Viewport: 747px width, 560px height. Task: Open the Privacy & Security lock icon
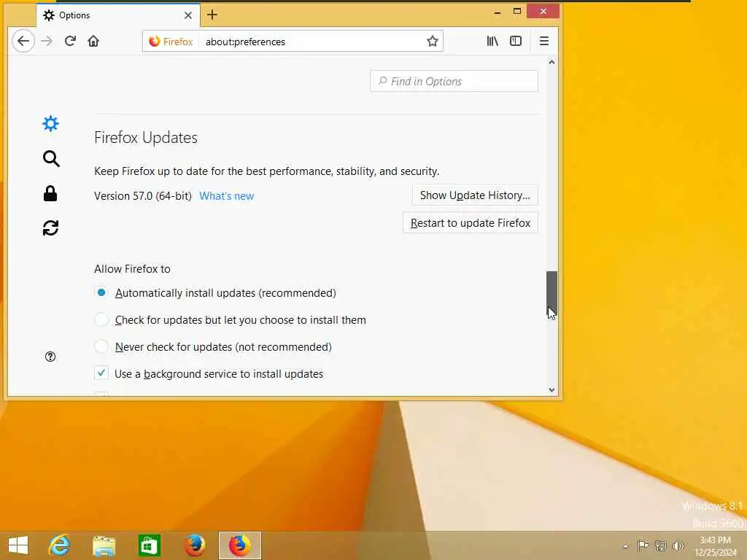coord(50,193)
